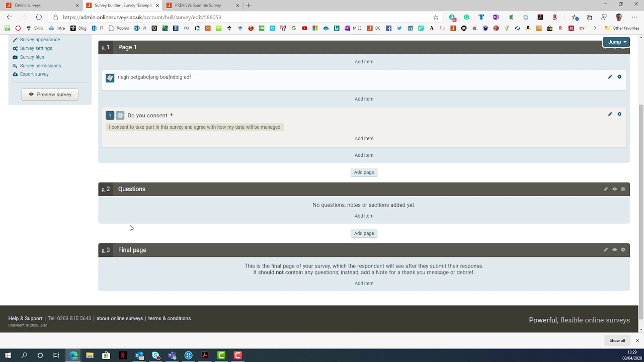Image resolution: width=644 pixels, height=362 pixels.
Task: Add item above the note on Page 1
Action: coord(364,62)
